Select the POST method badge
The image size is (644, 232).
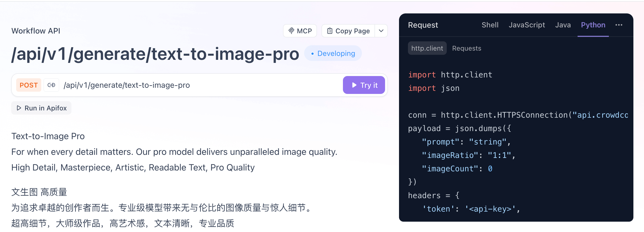point(29,85)
